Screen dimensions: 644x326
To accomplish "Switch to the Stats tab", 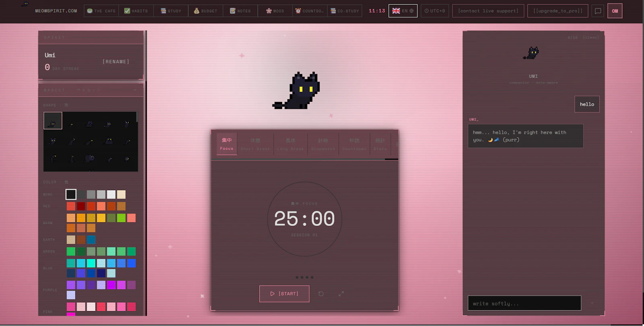I will [x=380, y=144].
